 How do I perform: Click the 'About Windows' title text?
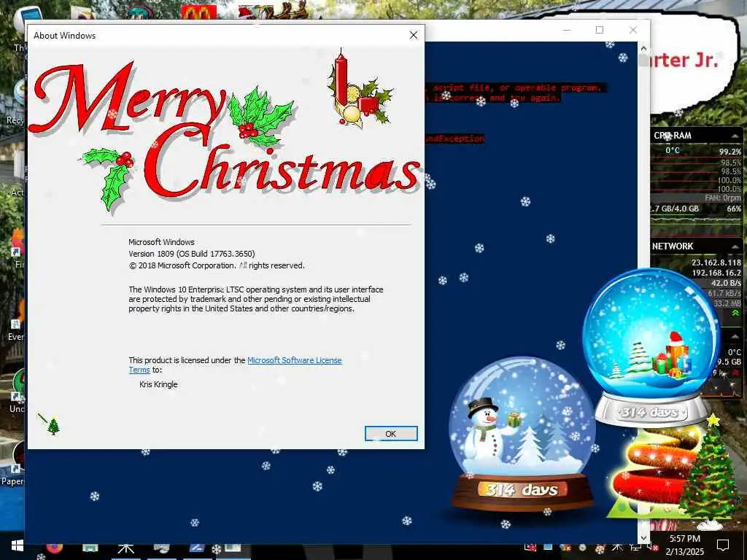[64, 36]
